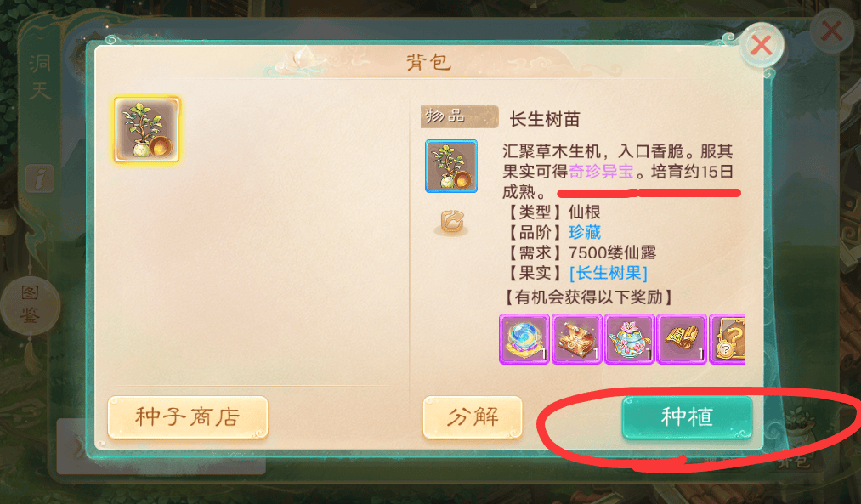Click the share arrow icon under item image
The width and height of the screenshot is (861, 504).
pyautogui.click(x=451, y=223)
